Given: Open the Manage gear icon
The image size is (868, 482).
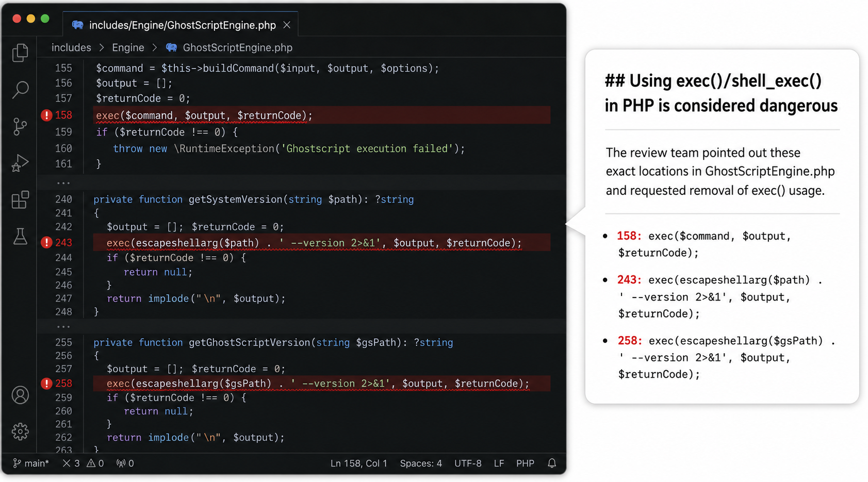Looking at the screenshot, I should (x=20, y=431).
